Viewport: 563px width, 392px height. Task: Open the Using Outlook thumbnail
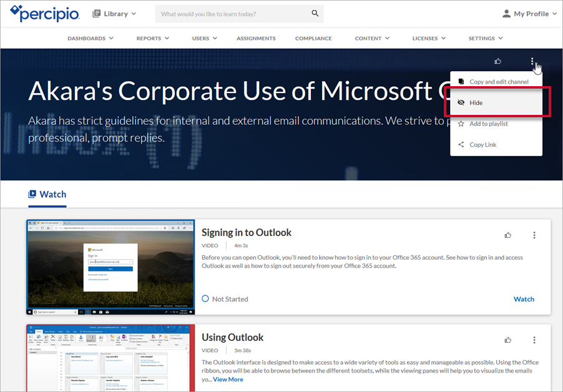coord(110,358)
